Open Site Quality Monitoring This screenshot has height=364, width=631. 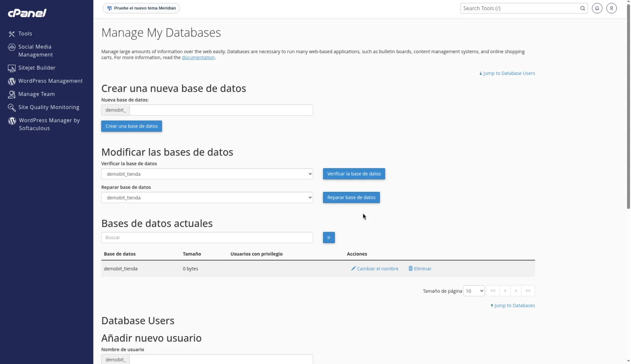pos(49,107)
